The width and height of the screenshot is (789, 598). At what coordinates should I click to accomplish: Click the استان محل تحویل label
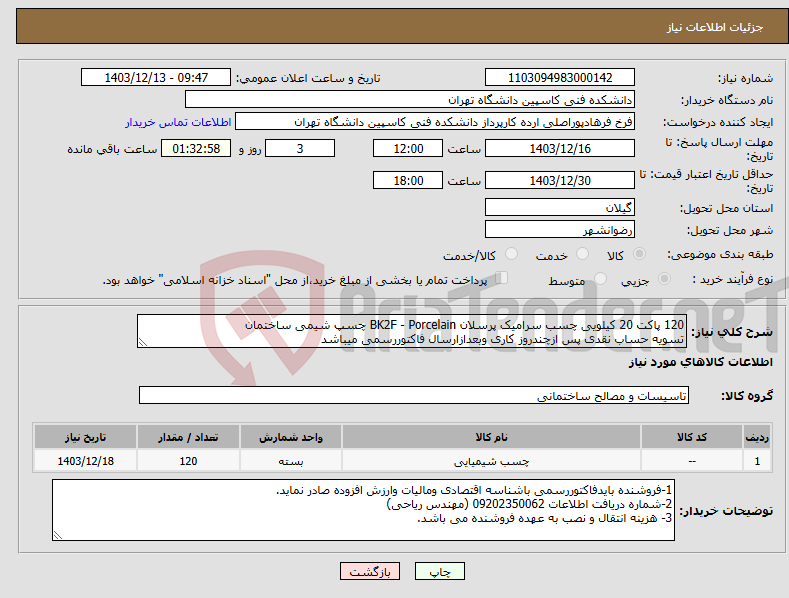tap(727, 208)
